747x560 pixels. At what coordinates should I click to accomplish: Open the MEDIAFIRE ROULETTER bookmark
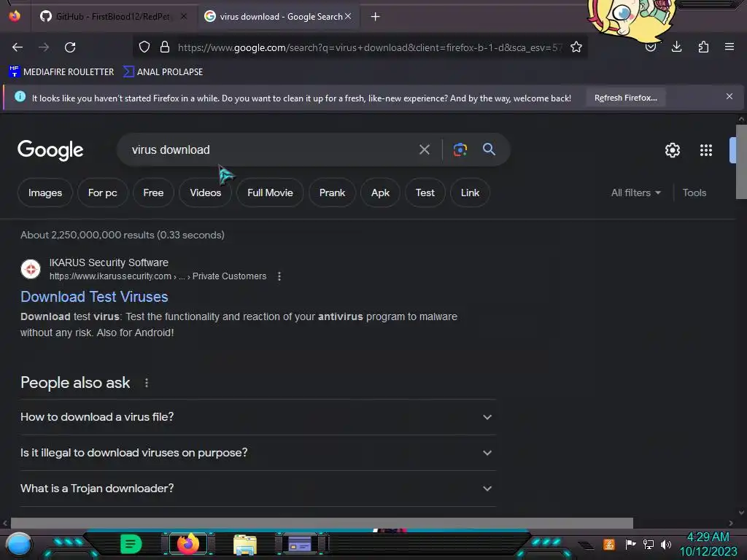pyautogui.click(x=61, y=72)
